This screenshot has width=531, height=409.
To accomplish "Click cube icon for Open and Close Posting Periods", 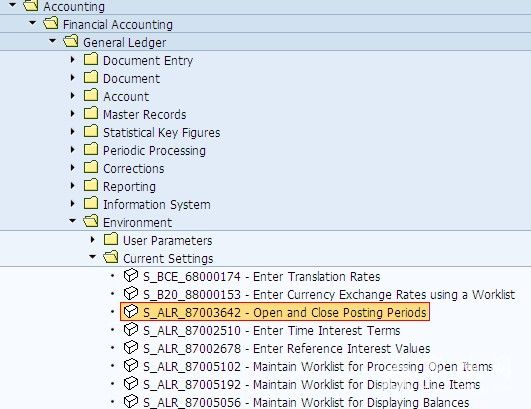I will [x=131, y=311].
